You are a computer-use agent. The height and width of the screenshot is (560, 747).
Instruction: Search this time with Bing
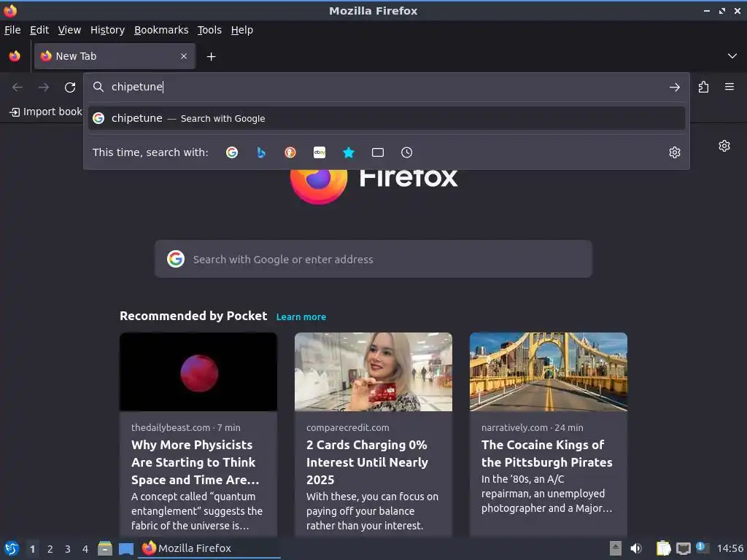(261, 152)
